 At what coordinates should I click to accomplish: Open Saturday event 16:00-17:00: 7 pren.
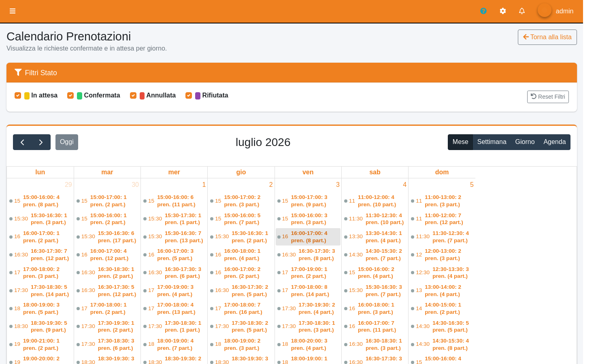click(375, 326)
